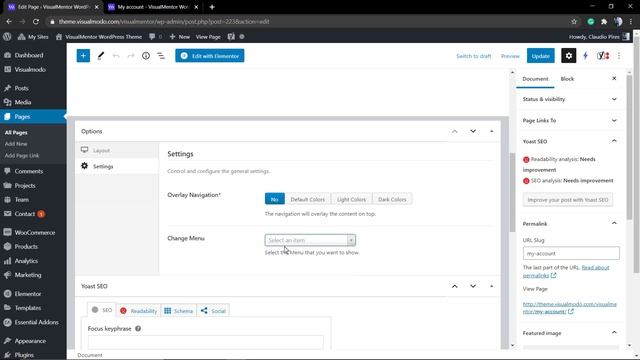This screenshot has height=360, width=640.
Task: Open comments bubble in admin bar
Action: 155,37
